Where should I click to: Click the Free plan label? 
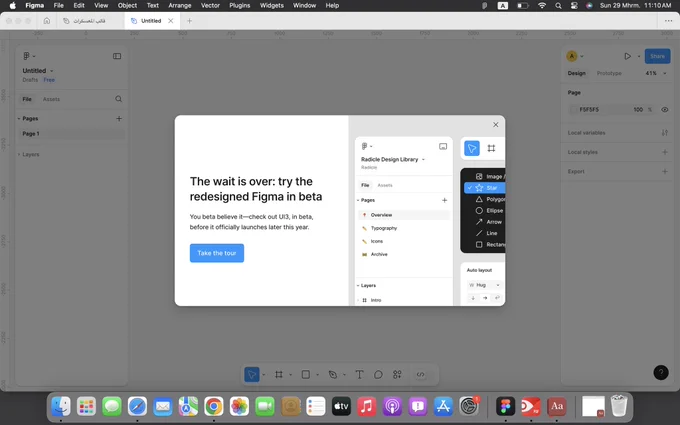49,80
